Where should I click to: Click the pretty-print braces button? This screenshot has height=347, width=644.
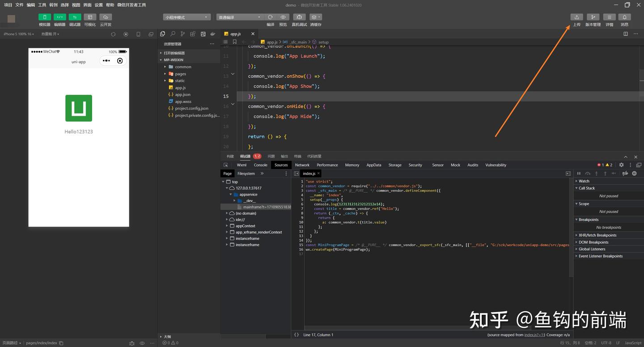pyautogui.click(x=296, y=334)
